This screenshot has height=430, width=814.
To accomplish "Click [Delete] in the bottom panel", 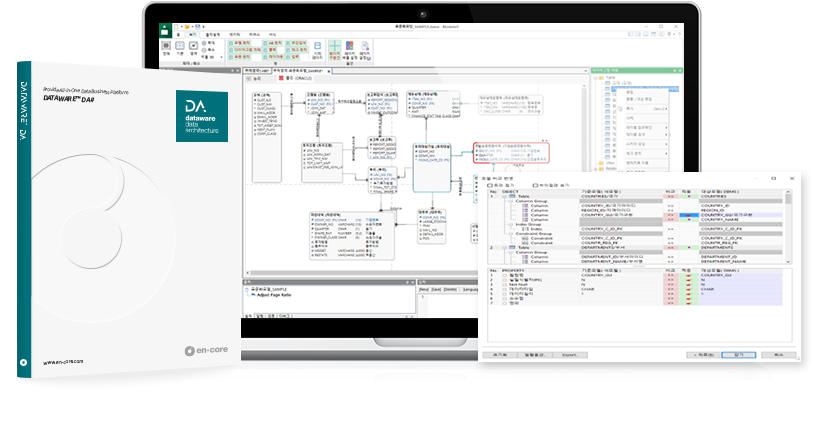I will click(450, 289).
